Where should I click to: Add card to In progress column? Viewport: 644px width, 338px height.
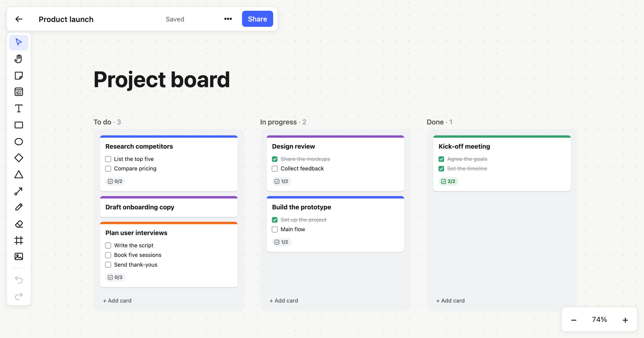pyautogui.click(x=284, y=301)
